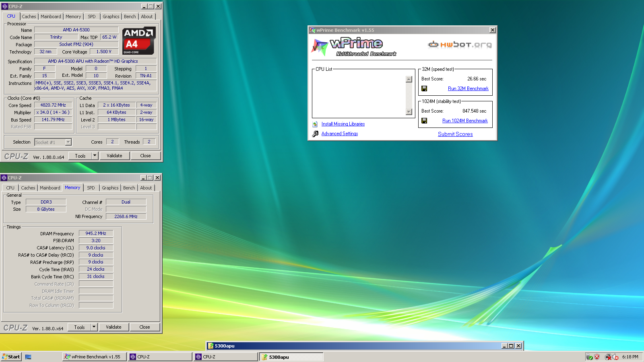This screenshot has width=644, height=362.
Task: Click the wPrime title bar icon
Action: [x=312, y=30]
